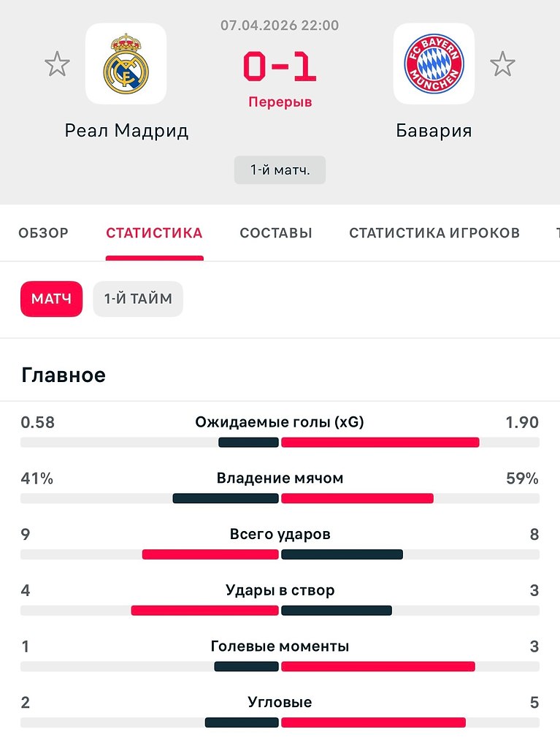This screenshot has width=560, height=748.
Task: Open the Бавария team name
Action: [x=434, y=131]
